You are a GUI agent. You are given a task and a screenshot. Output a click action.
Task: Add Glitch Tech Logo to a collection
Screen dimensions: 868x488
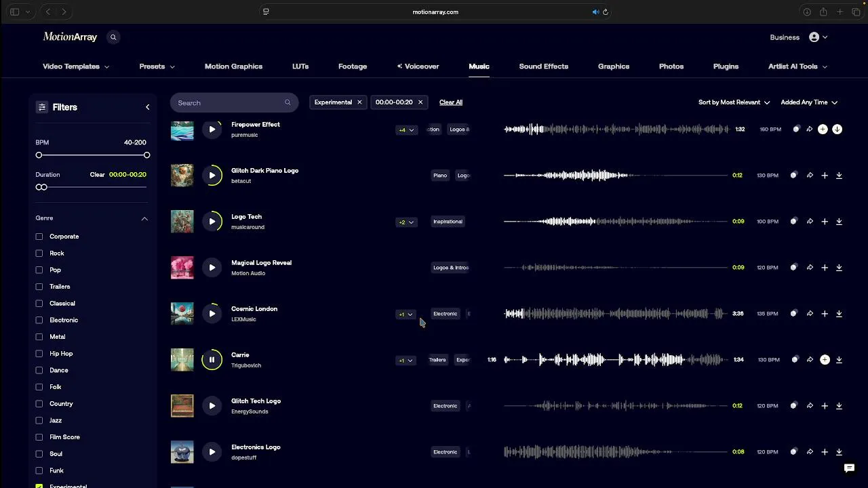[x=825, y=406]
